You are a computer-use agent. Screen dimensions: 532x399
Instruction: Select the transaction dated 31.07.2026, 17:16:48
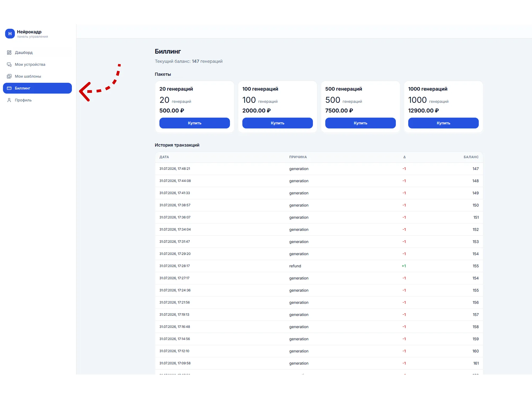click(x=319, y=327)
